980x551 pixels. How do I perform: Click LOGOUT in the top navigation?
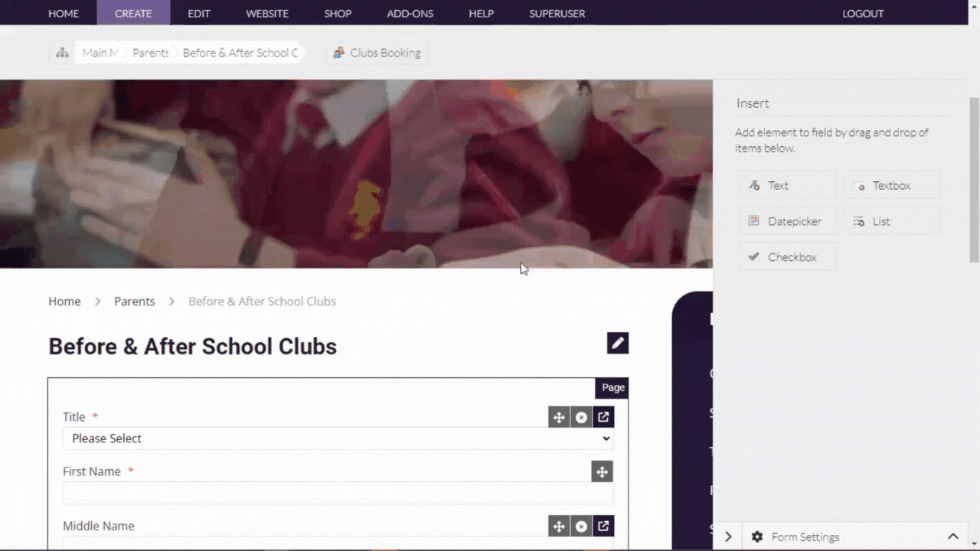(863, 13)
